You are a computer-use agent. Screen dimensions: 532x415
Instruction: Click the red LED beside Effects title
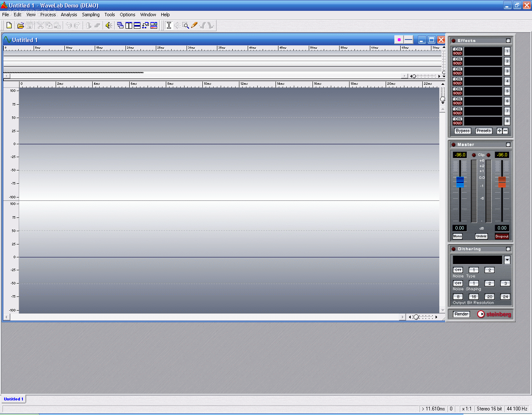453,41
